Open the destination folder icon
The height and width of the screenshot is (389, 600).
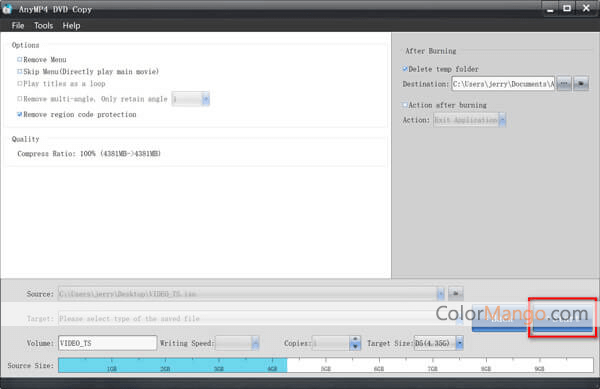point(581,84)
